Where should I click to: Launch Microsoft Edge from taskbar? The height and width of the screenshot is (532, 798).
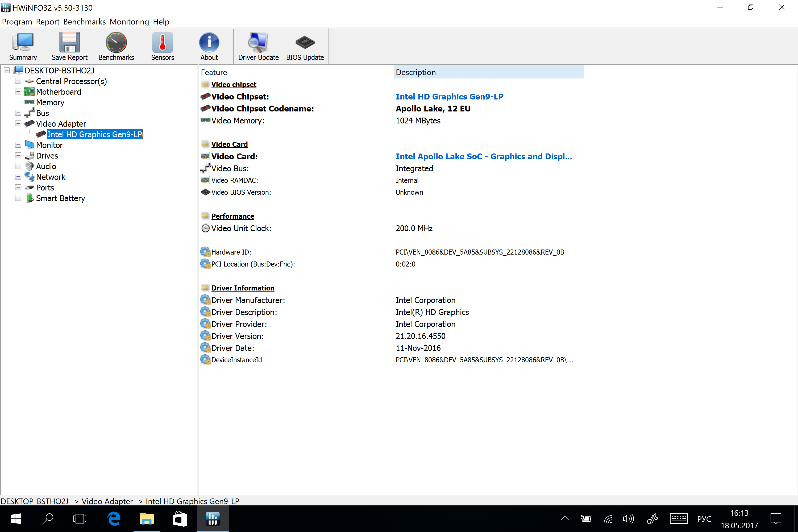click(114, 519)
